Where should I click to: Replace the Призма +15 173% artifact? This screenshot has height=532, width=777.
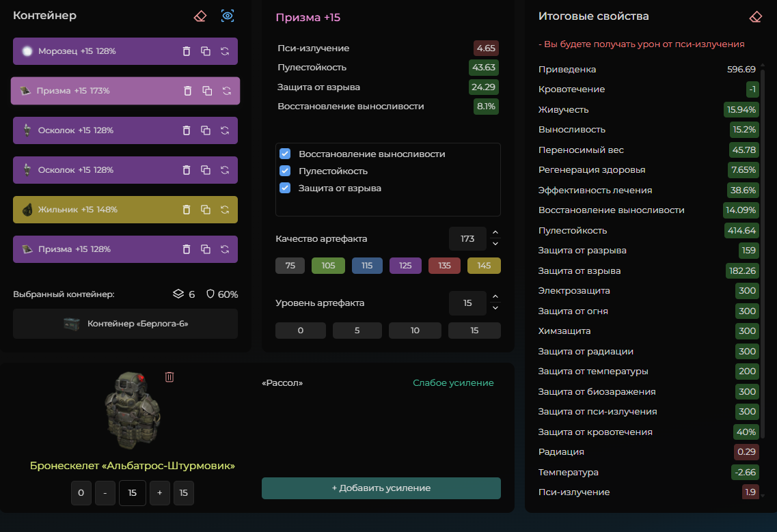tap(227, 91)
